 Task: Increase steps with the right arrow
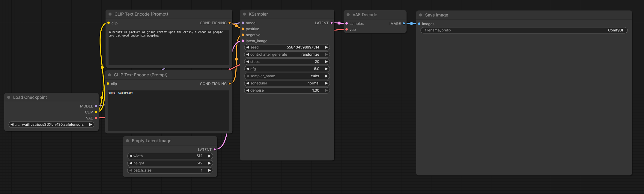coord(326,62)
